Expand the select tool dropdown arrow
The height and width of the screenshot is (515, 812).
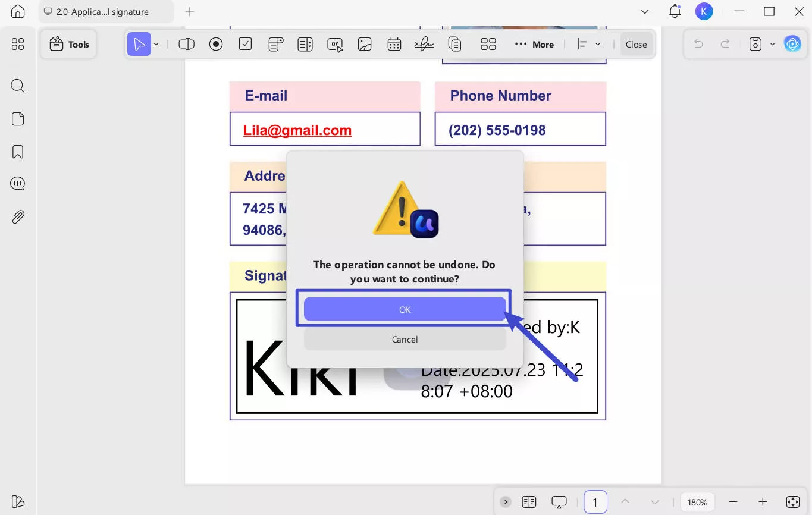coord(156,44)
